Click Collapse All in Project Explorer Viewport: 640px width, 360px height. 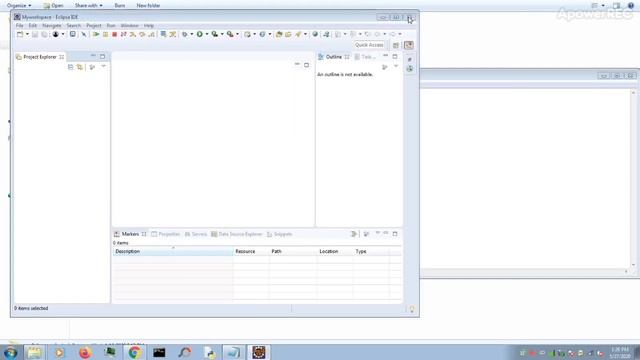coord(71,67)
